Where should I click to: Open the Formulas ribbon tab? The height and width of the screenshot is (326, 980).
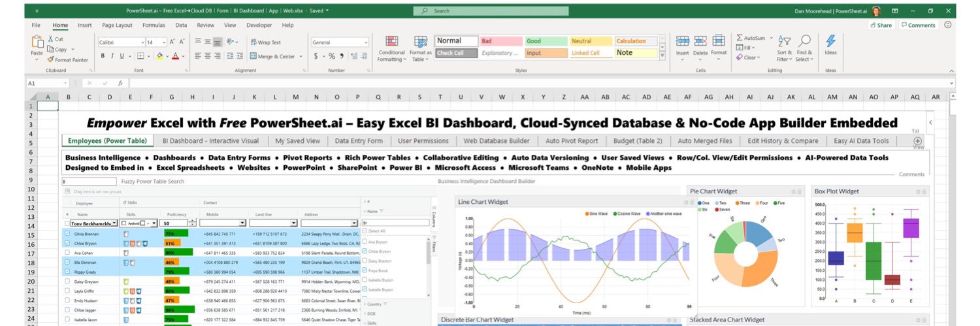pyautogui.click(x=154, y=25)
